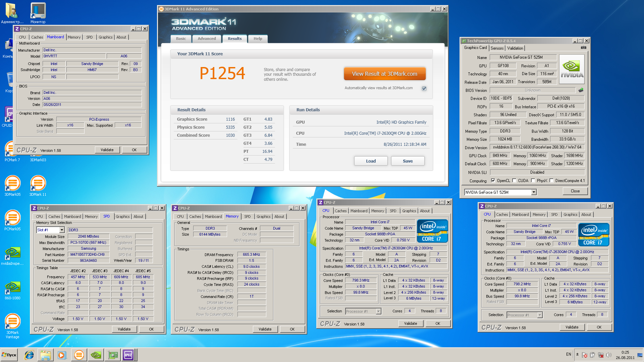Toggle the CUDA checkbox in GPU-Z
Image resolution: width=644 pixels, height=362 pixels.
click(514, 180)
